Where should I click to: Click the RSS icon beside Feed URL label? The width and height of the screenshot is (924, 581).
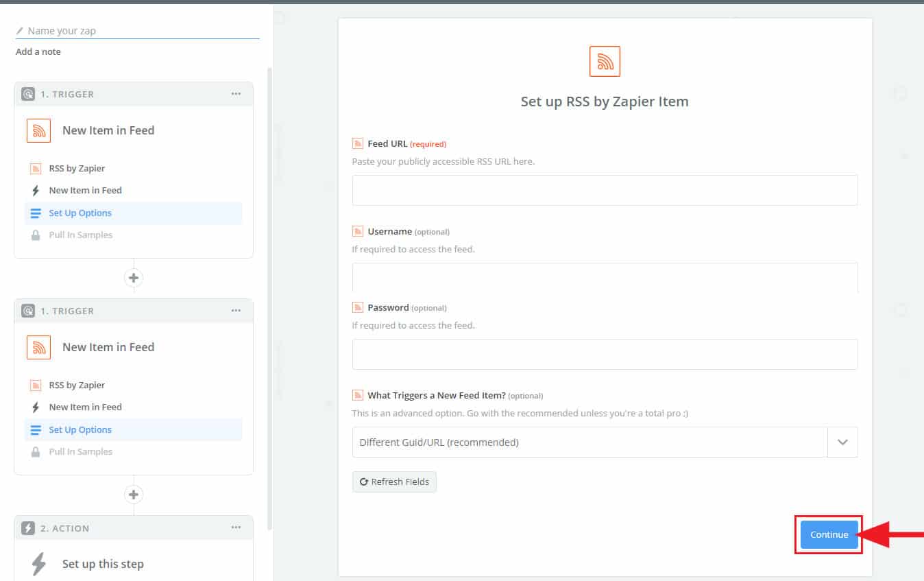pos(357,143)
